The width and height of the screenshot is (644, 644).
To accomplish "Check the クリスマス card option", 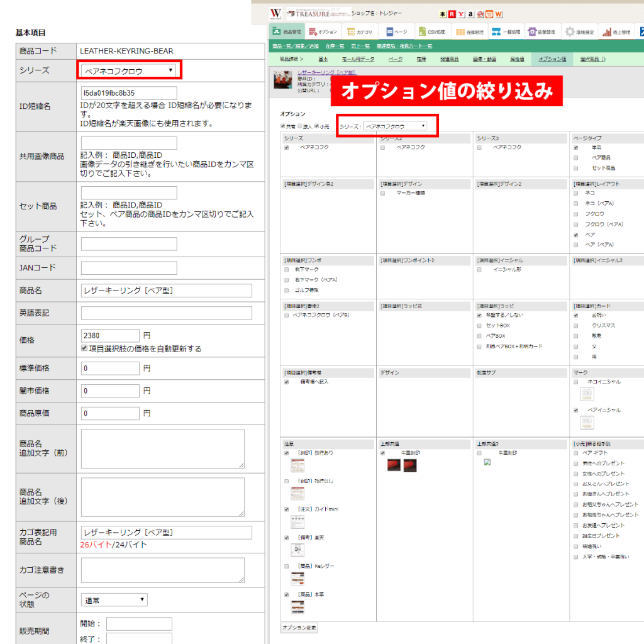I will 576,326.
